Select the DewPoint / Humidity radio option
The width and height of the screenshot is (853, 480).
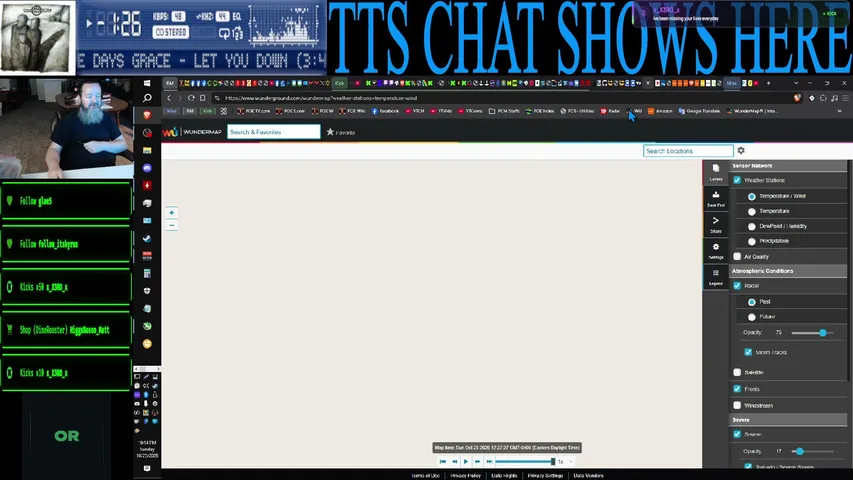click(x=752, y=226)
